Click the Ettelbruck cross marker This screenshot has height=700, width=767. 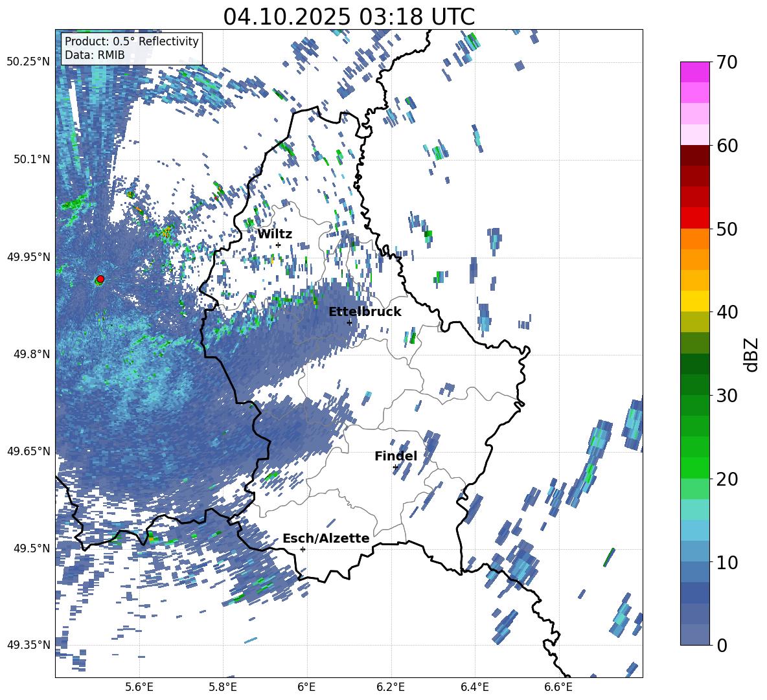point(349,322)
